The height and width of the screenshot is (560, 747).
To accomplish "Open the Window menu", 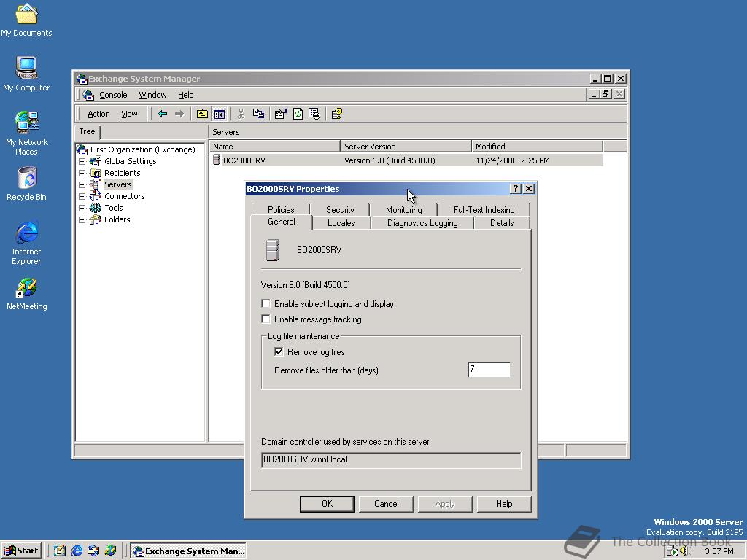I will (x=152, y=95).
